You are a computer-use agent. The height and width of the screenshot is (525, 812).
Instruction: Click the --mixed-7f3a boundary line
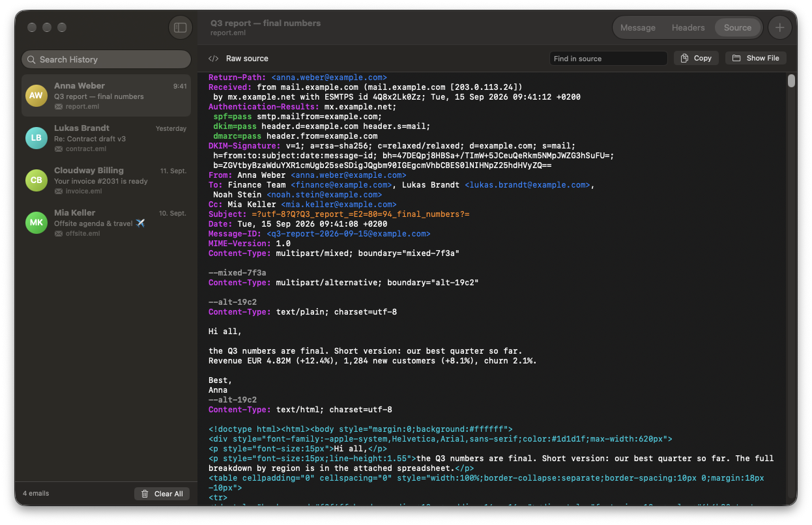tap(237, 273)
